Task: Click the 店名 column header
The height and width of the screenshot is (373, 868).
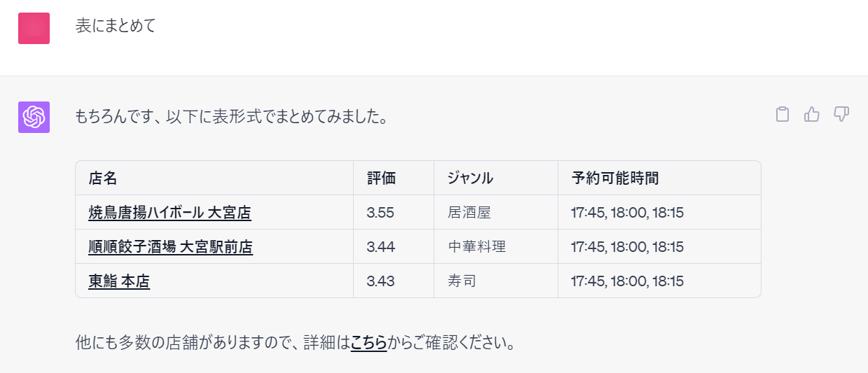Action: click(x=103, y=178)
